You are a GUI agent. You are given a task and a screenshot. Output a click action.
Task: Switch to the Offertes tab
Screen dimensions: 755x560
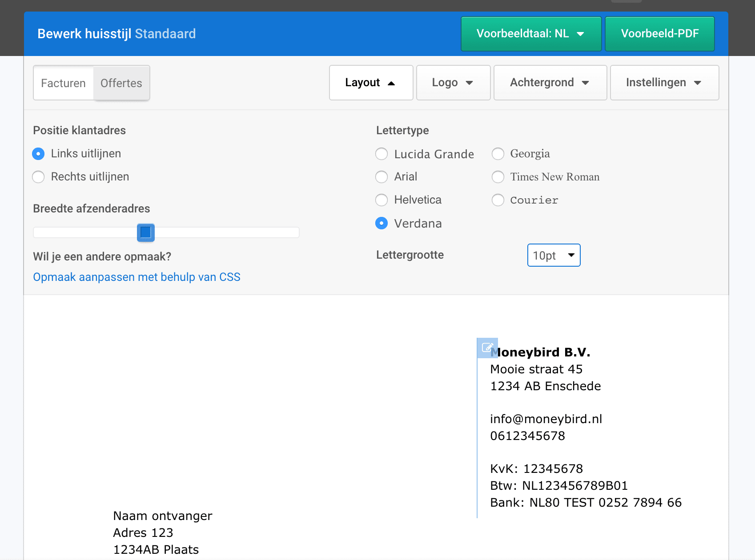pos(121,83)
